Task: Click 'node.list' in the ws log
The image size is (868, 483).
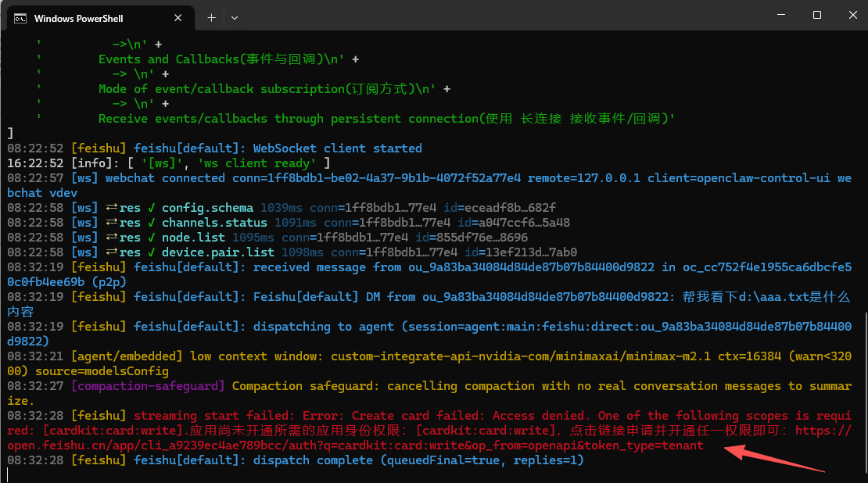Action: click(x=193, y=238)
